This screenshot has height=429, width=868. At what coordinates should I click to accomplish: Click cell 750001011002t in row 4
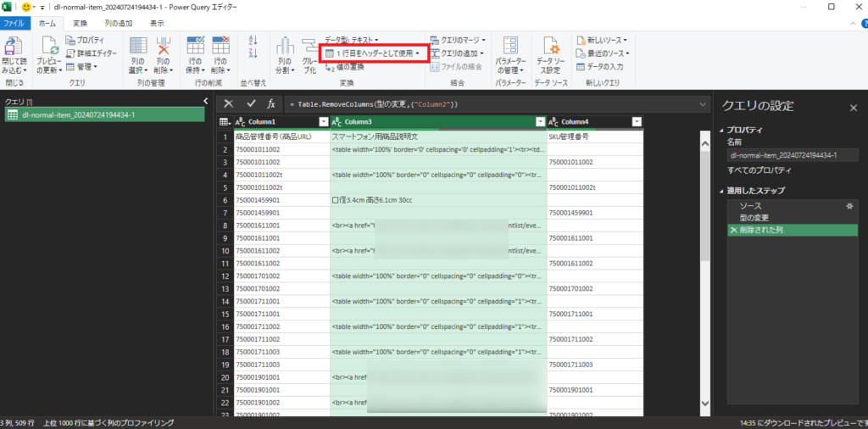point(281,175)
